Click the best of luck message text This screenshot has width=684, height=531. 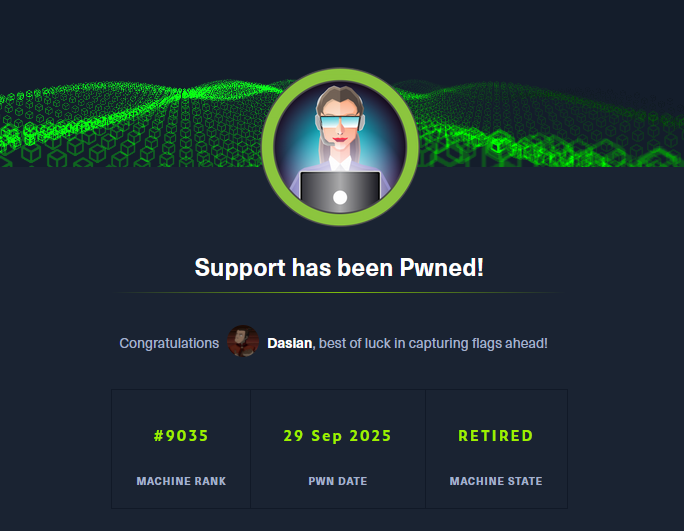[433, 343]
